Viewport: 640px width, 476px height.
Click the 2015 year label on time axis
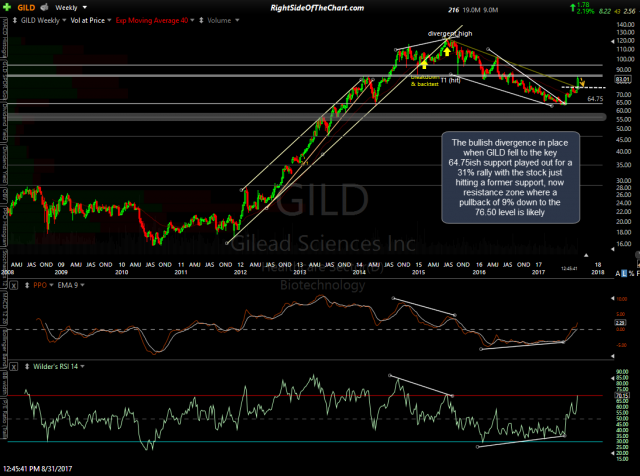pyautogui.click(x=418, y=272)
